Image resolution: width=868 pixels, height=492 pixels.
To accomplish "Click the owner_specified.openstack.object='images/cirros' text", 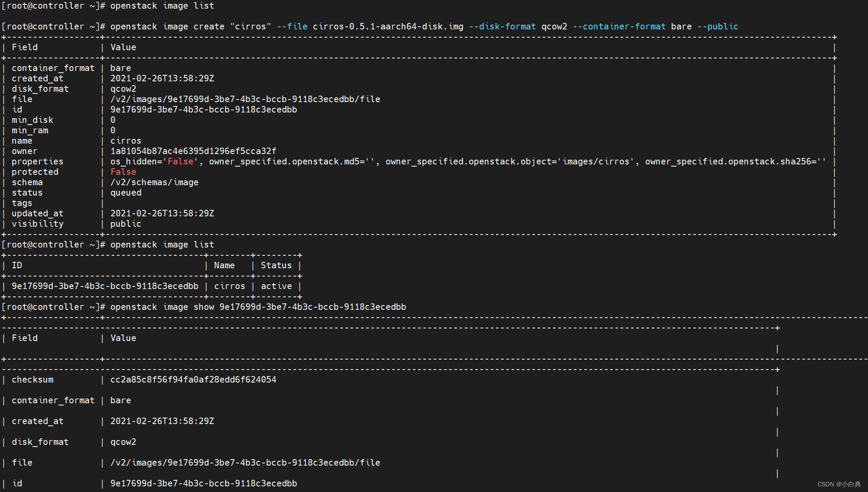I will point(510,162).
